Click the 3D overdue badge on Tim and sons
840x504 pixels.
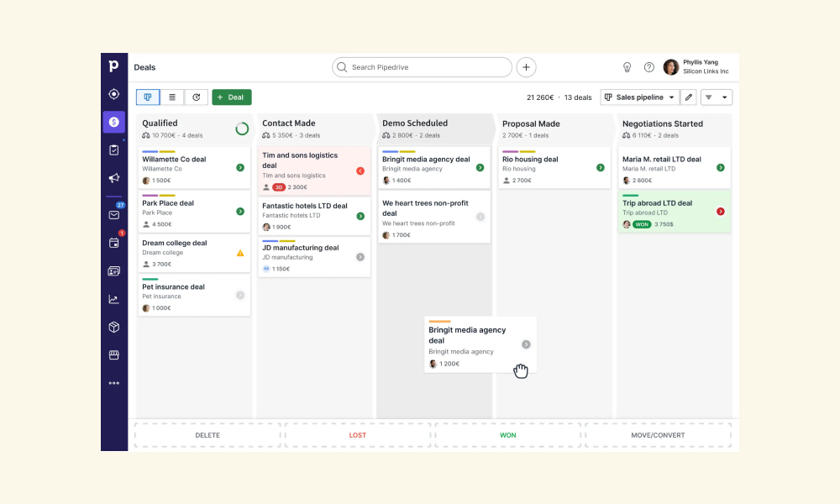[279, 187]
